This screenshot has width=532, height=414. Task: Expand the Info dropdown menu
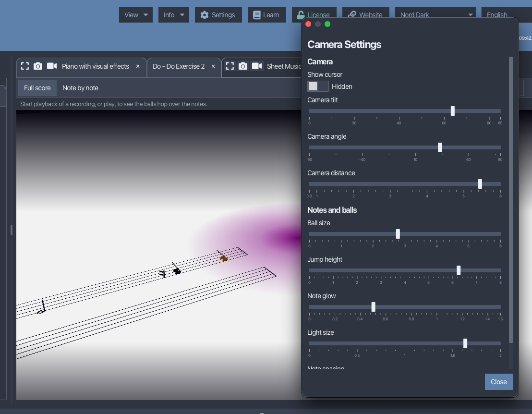[174, 15]
